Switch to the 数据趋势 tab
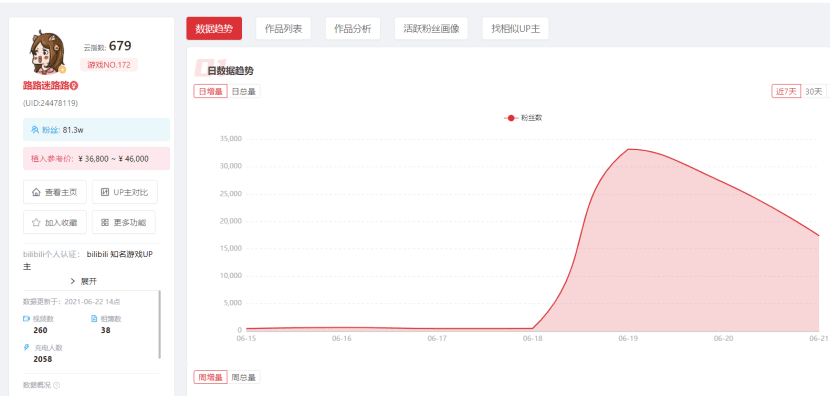Viewport: 830px width, 396px height. click(214, 29)
